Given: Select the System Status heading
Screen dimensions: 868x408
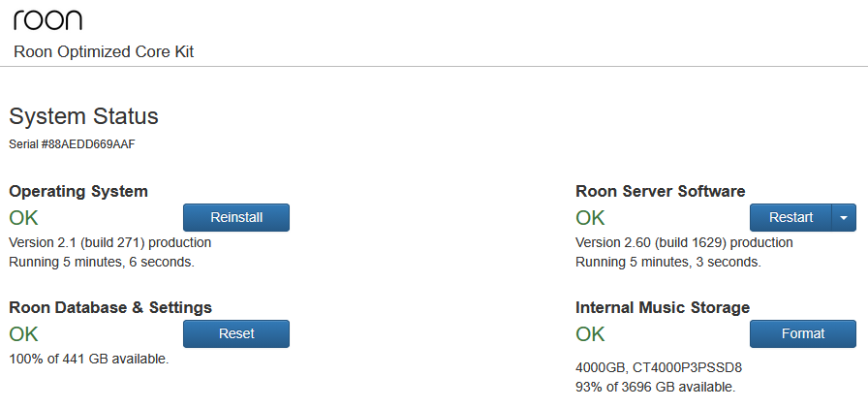Looking at the screenshot, I should point(83,117).
